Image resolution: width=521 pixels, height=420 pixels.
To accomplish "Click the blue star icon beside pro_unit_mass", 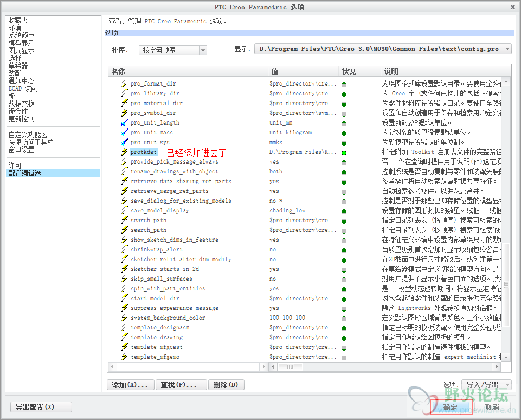I will [124, 132].
